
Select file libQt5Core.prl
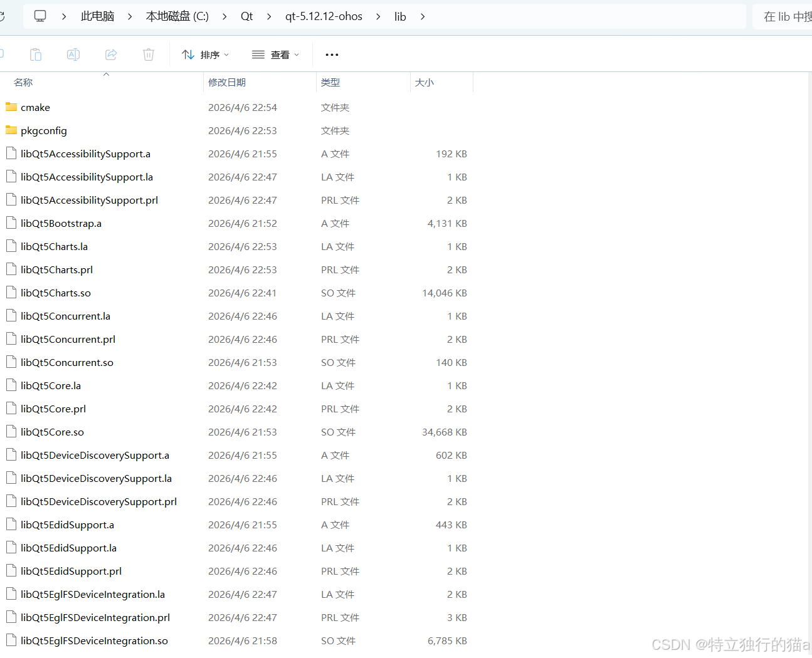coord(53,409)
